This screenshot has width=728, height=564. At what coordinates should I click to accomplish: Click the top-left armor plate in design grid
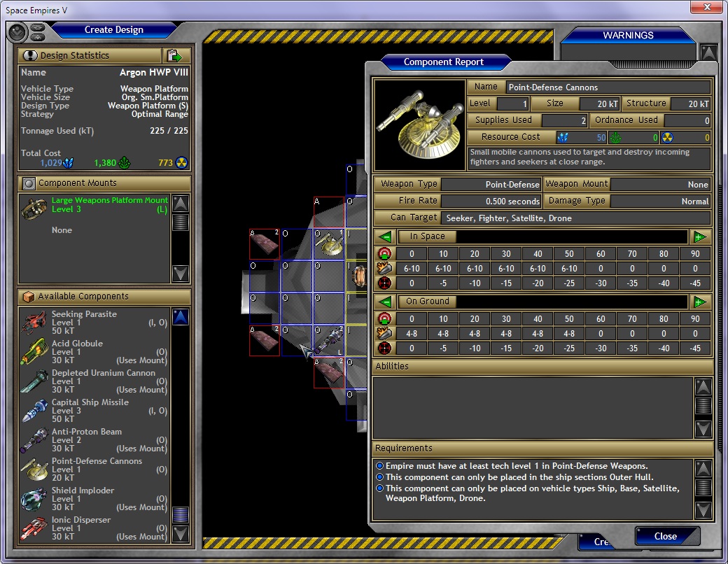[x=264, y=244]
